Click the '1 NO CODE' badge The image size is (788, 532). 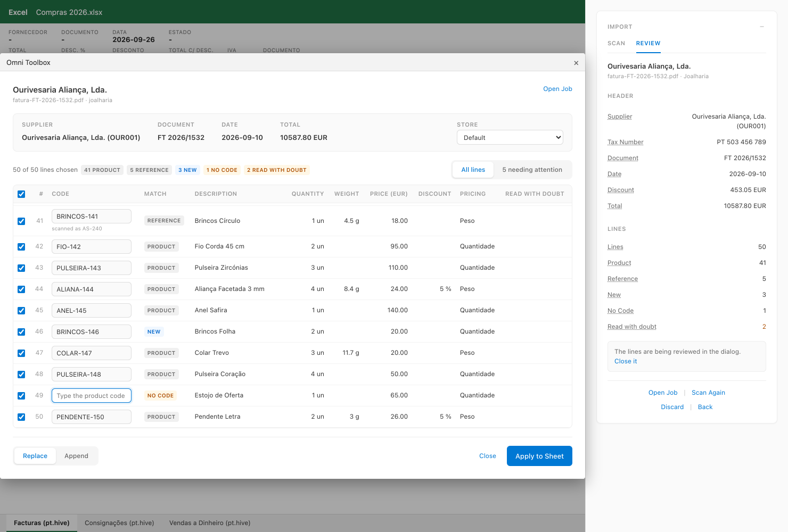pos(222,170)
